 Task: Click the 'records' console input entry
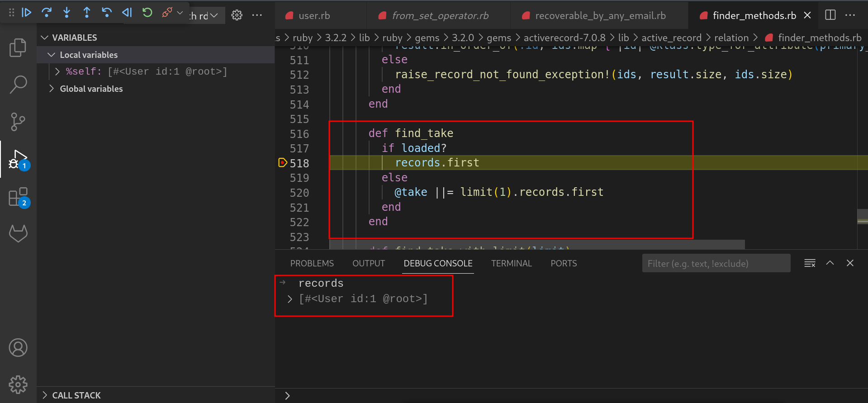coord(321,283)
